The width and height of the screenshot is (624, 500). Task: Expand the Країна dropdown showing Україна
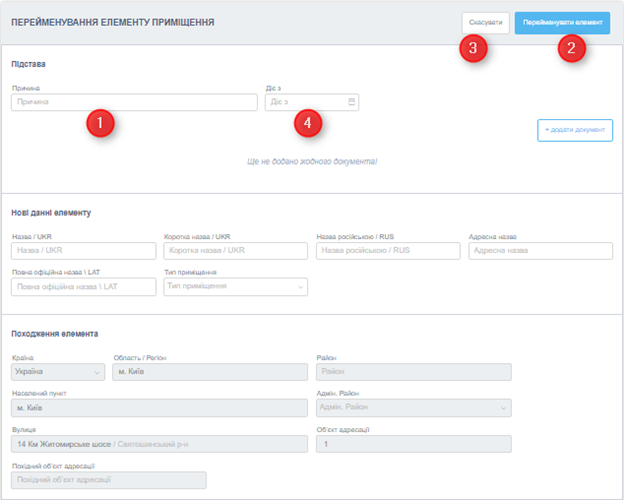(x=57, y=372)
